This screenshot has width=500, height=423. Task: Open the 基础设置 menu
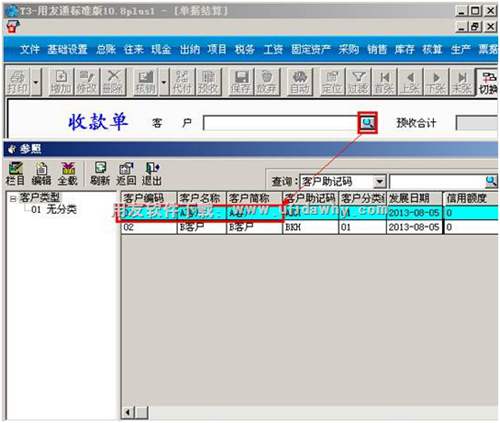tap(67, 49)
